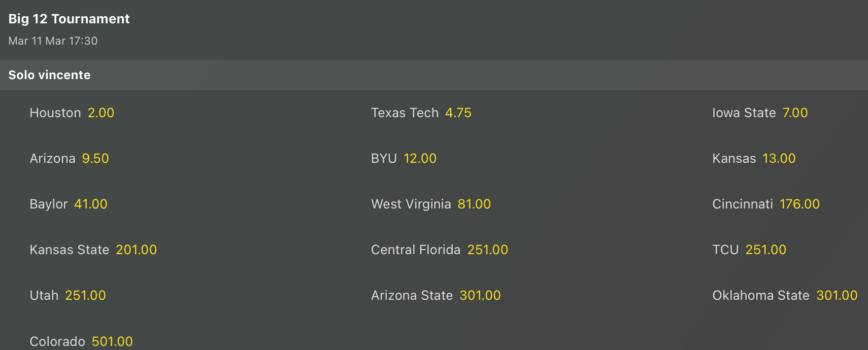Choose Arizona State at 301.00
Image resolution: width=868 pixels, height=350 pixels.
(480, 295)
